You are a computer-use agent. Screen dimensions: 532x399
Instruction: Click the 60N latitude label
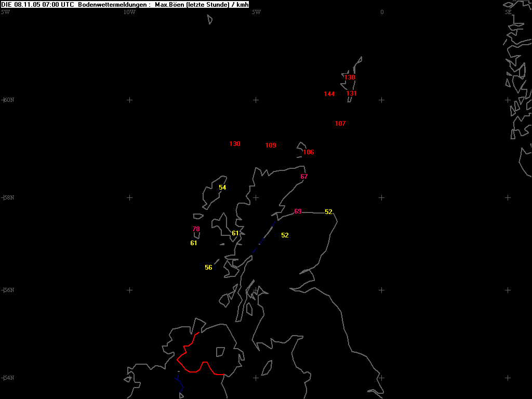tap(8, 100)
